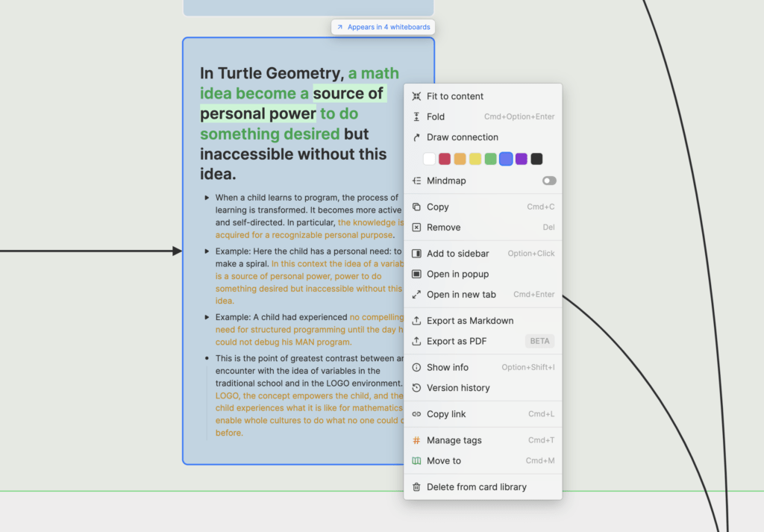The height and width of the screenshot is (532, 764).
Task: Pick the blue card color swatch
Action: (x=506, y=159)
